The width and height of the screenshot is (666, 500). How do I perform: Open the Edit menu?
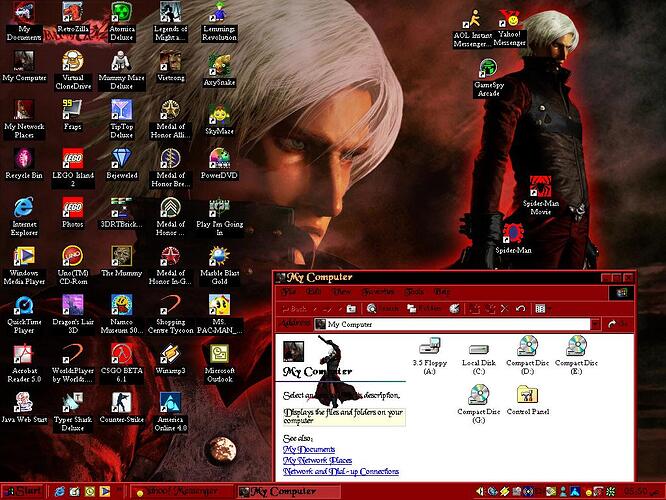click(314, 292)
